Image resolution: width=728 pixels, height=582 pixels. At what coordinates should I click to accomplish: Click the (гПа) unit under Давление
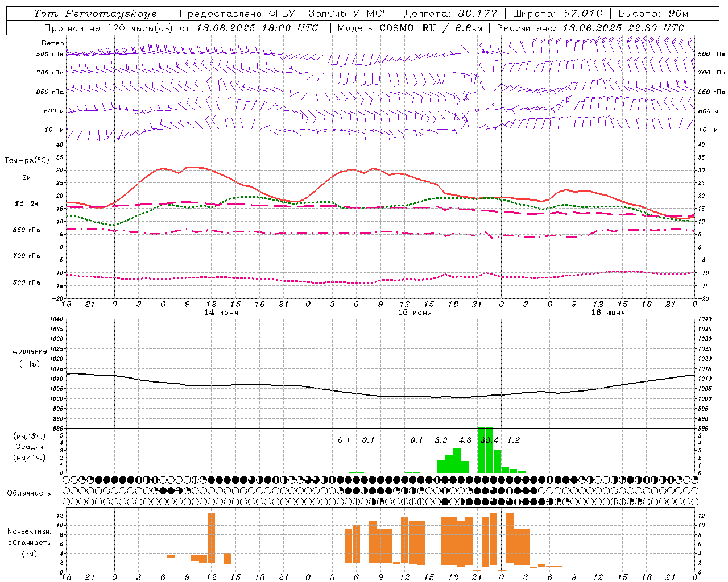[x=30, y=364]
